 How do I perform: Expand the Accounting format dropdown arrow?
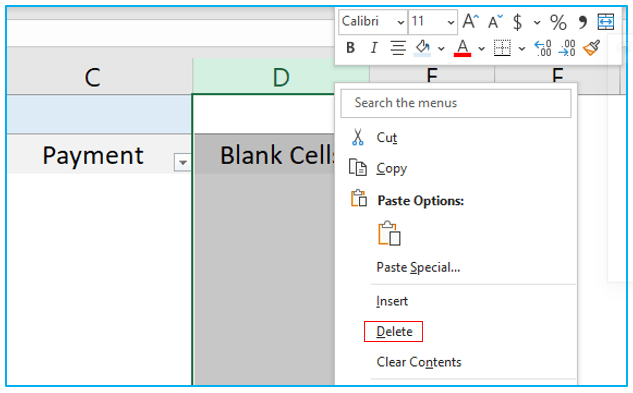click(x=537, y=23)
